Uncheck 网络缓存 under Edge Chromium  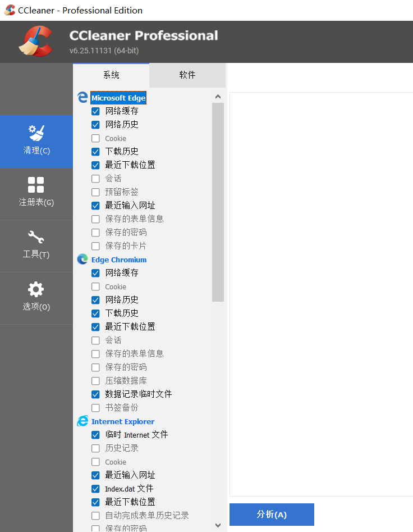click(x=95, y=273)
